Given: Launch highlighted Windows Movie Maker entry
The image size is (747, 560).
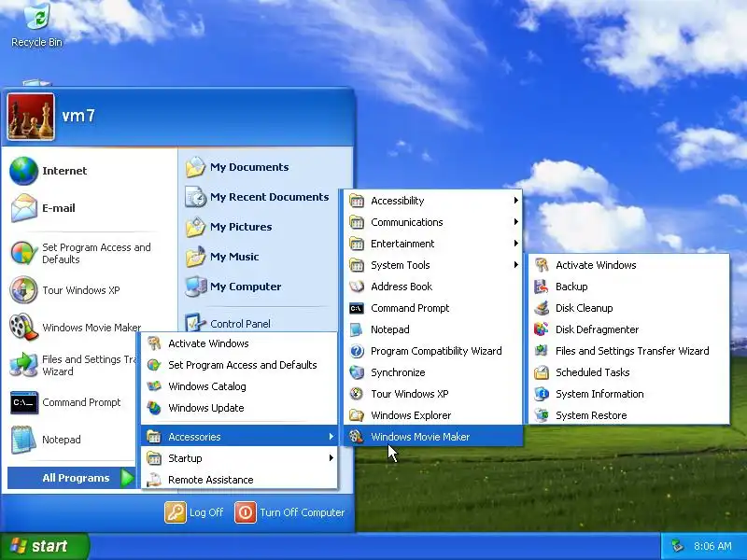Looking at the screenshot, I should (x=433, y=436).
